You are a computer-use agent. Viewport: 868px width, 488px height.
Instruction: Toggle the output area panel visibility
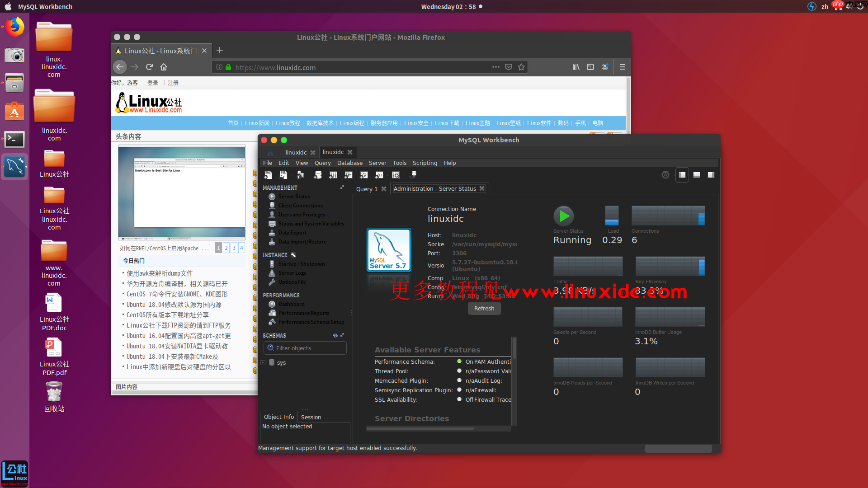pos(697,175)
